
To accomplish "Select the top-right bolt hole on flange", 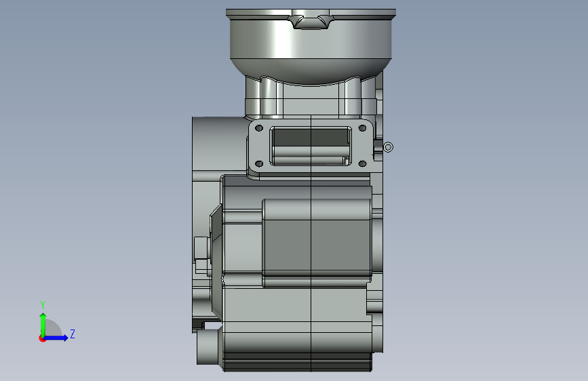I will click(362, 128).
